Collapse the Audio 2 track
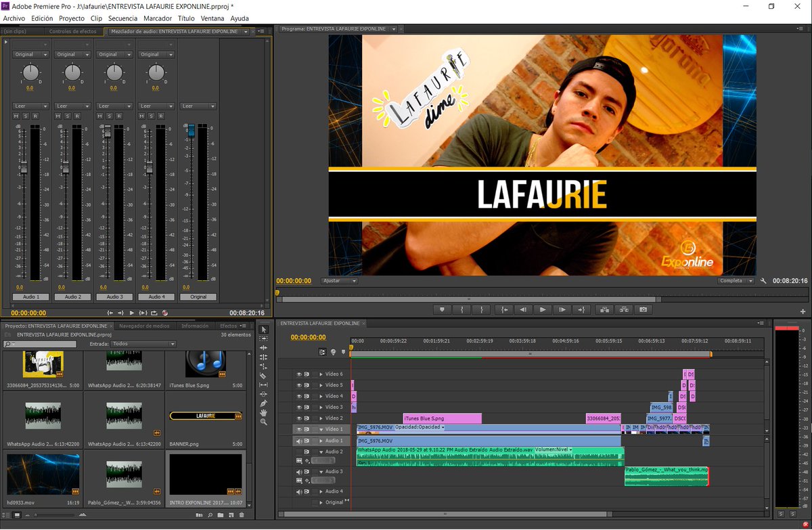The image size is (812, 530). pos(321,451)
